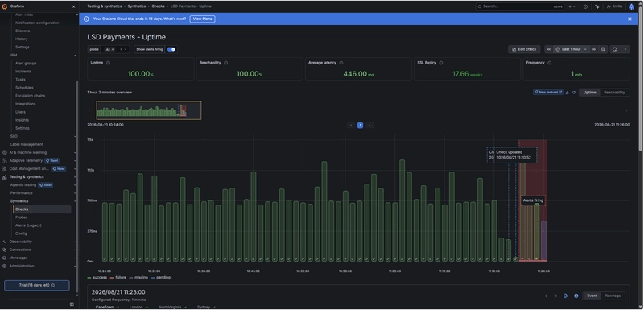
Task: Select Checks in the breadcrumb trail
Action: click(x=158, y=6)
